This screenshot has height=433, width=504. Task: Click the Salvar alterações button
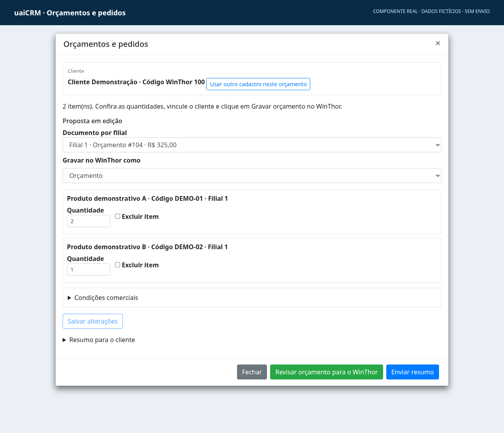pos(93,321)
